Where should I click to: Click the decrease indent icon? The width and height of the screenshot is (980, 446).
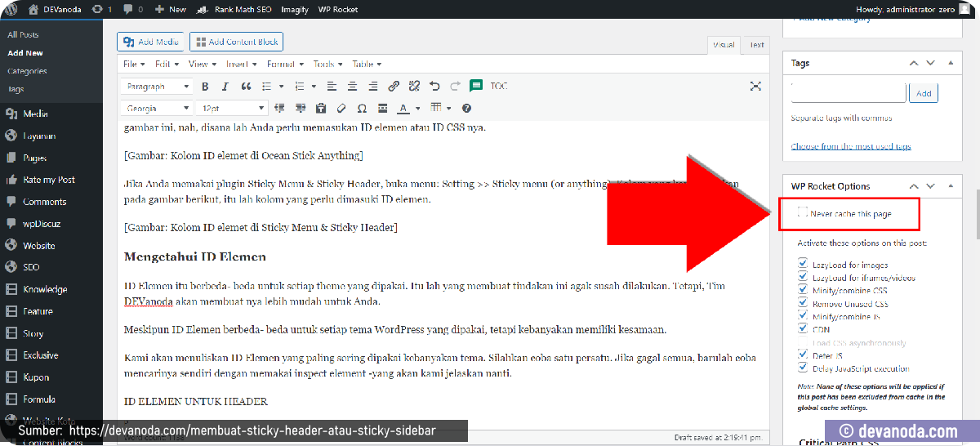280,108
